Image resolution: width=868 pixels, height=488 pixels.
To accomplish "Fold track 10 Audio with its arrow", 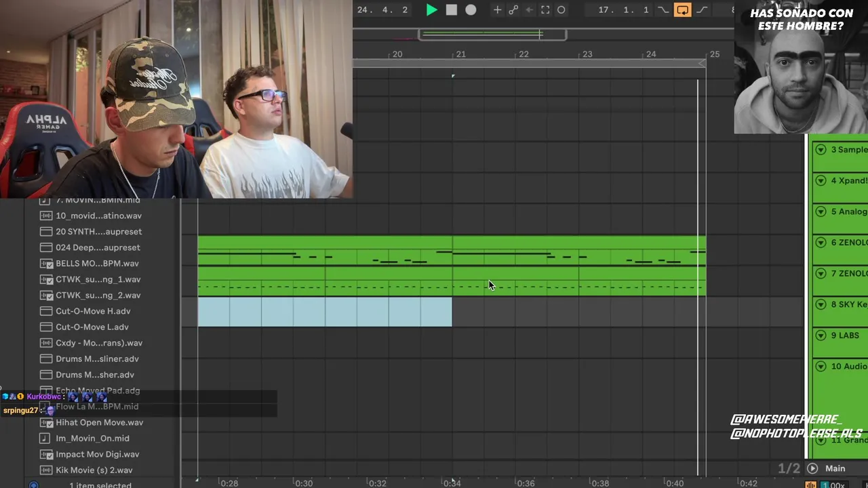I will pyautogui.click(x=821, y=367).
